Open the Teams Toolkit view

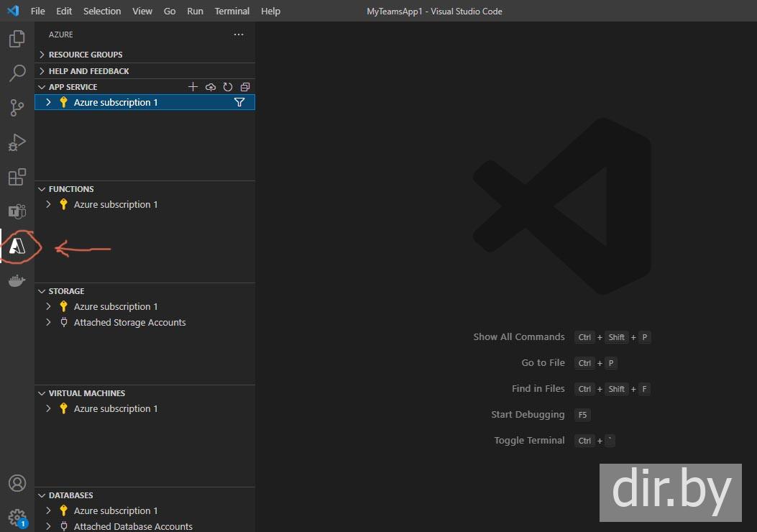point(17,211)
